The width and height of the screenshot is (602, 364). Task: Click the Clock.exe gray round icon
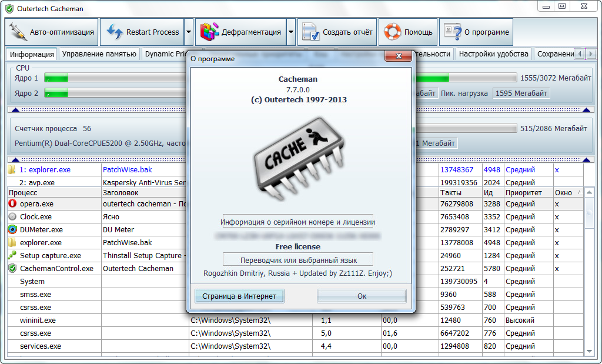tap(12, 216)
